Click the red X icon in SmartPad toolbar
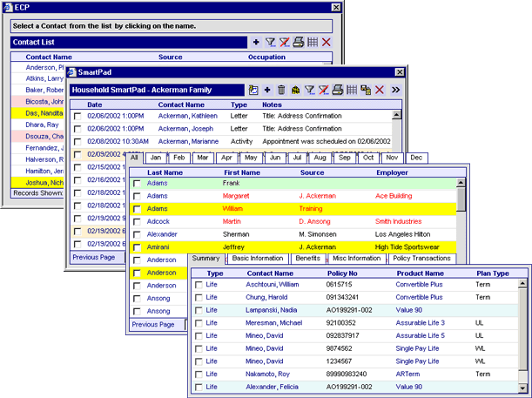532x398 pixels. click(x=379, y=90)
